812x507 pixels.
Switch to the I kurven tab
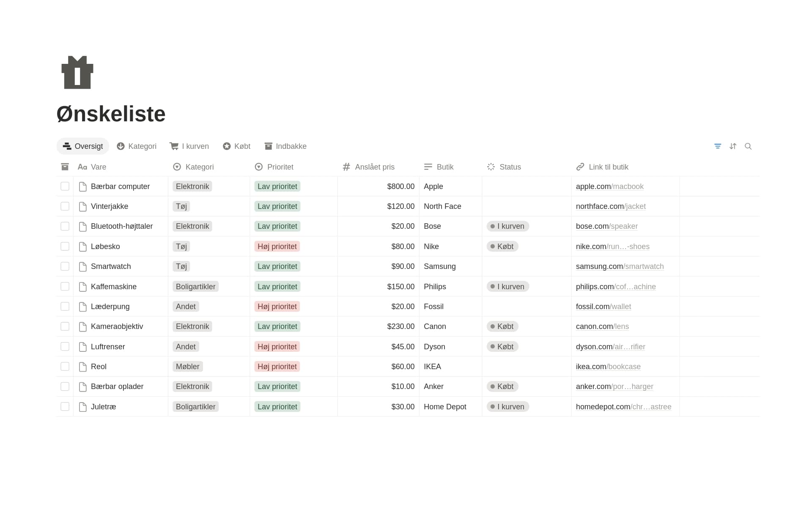[189, 146]
